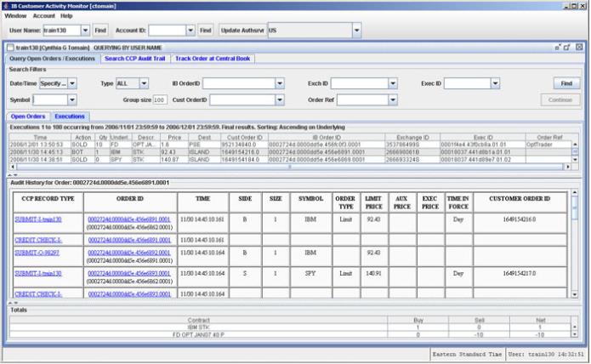Click down scroll arrow of Totals table
The height and width of the screenshot is (364, 591).
(x=574, y=335)
